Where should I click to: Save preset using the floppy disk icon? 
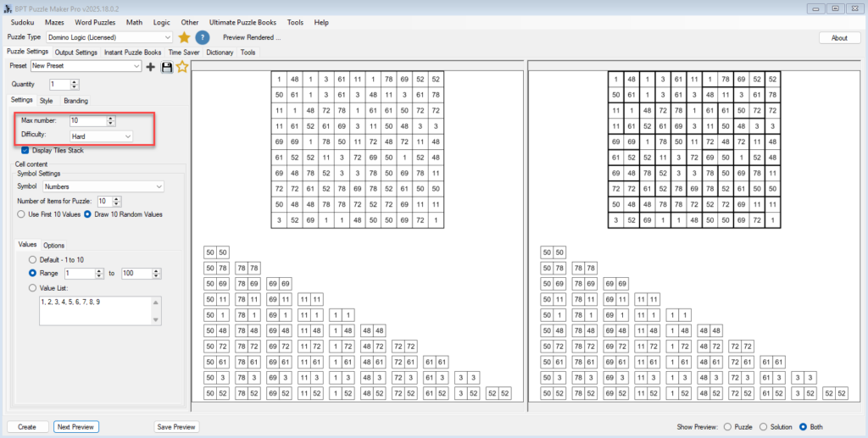pyautogui.click(x=166, y=67)
